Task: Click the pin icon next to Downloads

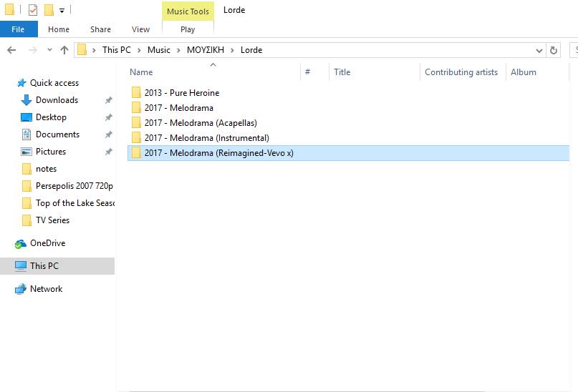Action: (108, 100)
